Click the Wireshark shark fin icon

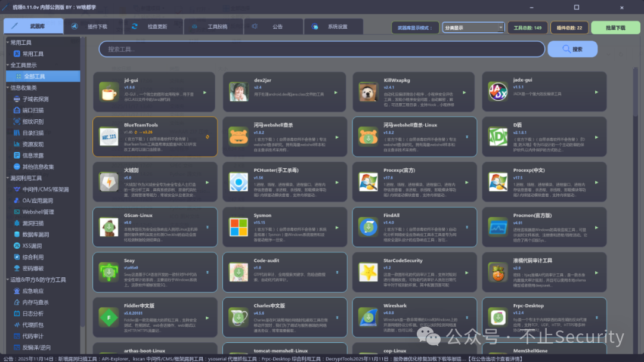pos(368,318)
